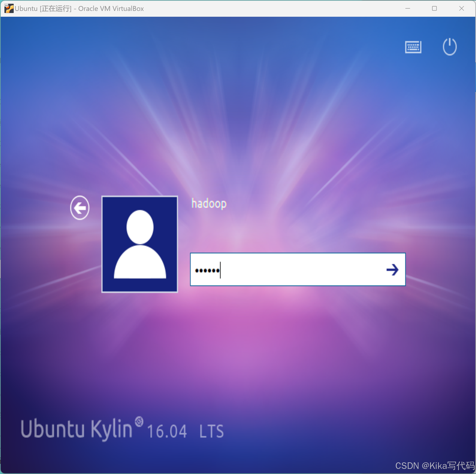The image size is (476, 474).
Task: Maximize the VirtualBox window
Action: pos(434,8)
